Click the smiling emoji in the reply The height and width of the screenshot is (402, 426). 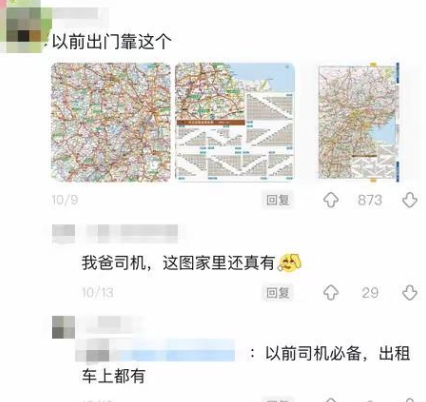tap(290, 263)
